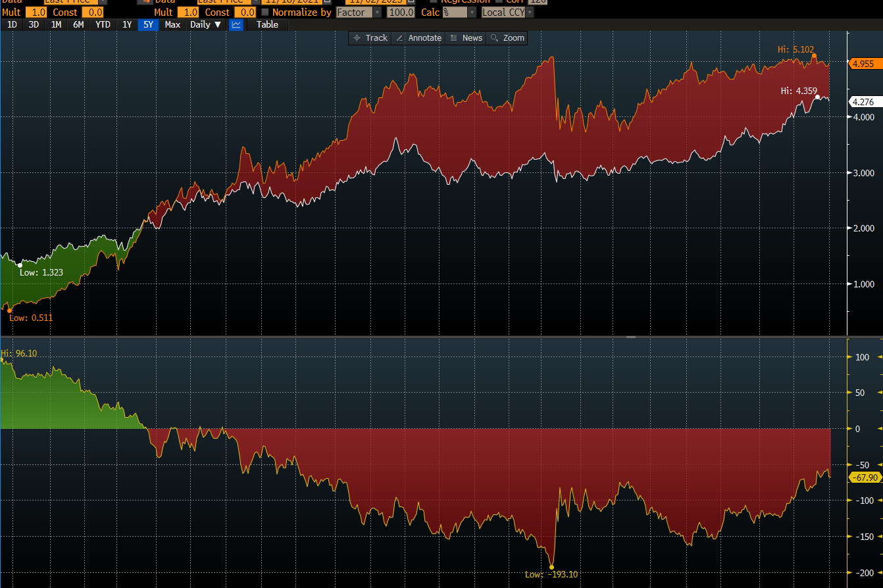
Task: Open calendar for end date 11/02/2023
Action: tap(411, 3)
